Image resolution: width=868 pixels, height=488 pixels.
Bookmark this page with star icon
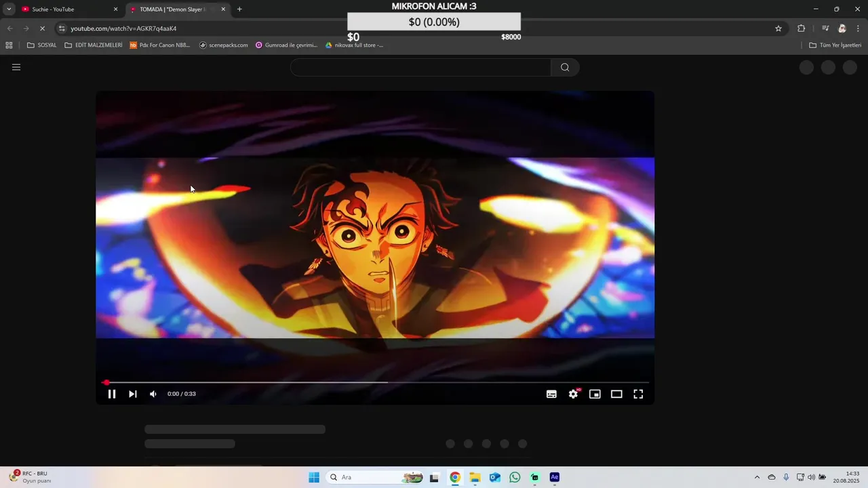778,28
